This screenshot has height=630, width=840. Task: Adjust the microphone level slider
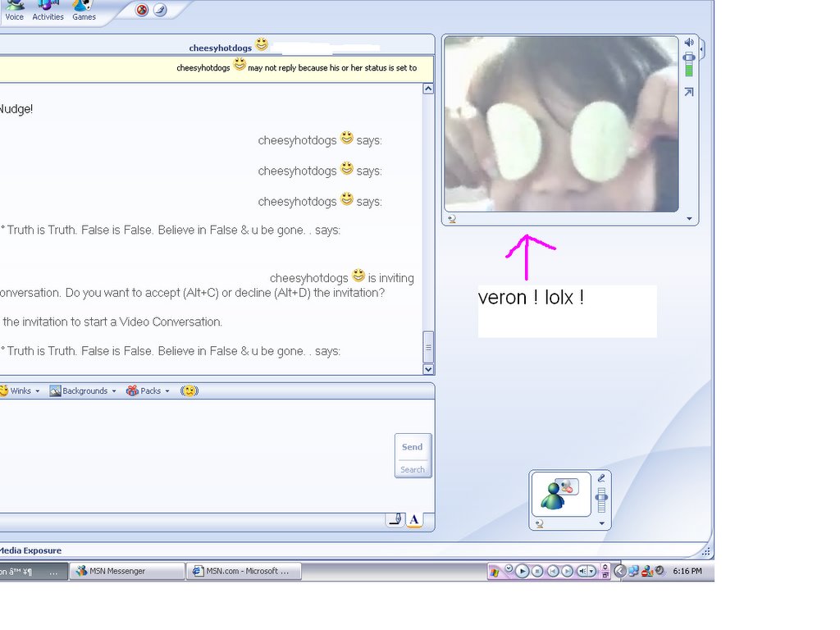[601, 500]
